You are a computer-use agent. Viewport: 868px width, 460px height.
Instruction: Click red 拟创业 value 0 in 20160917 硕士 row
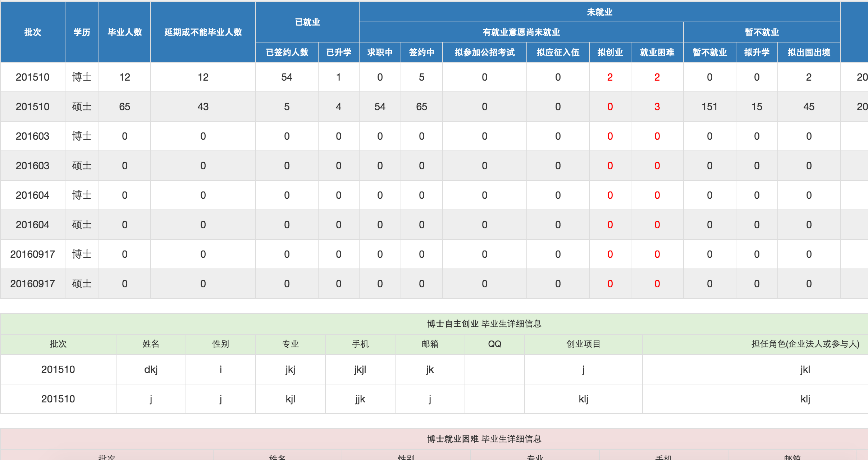[x=610, y=284]
